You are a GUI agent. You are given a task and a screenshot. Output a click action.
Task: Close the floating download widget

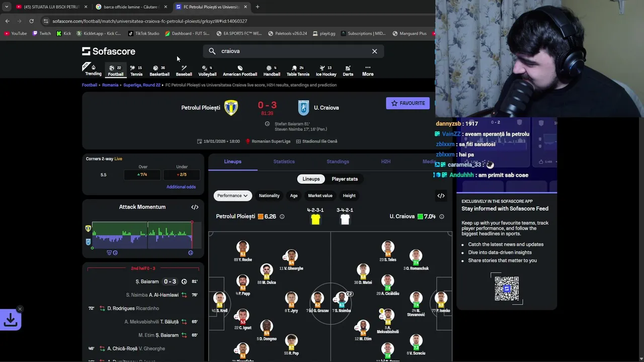[x=20, y=309]
